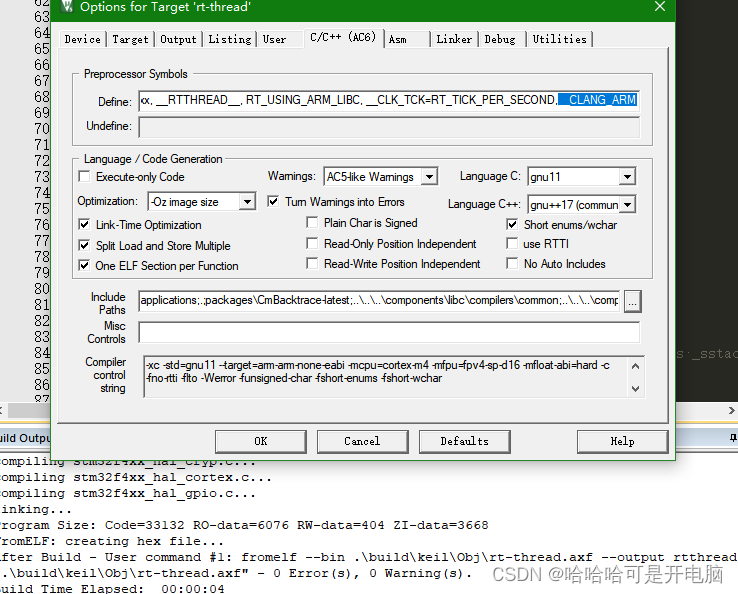Image resolution: width=738 pixels, height=594 pixels.
Task: Click the Include Paths text field
Action: [x=379, y=301]
